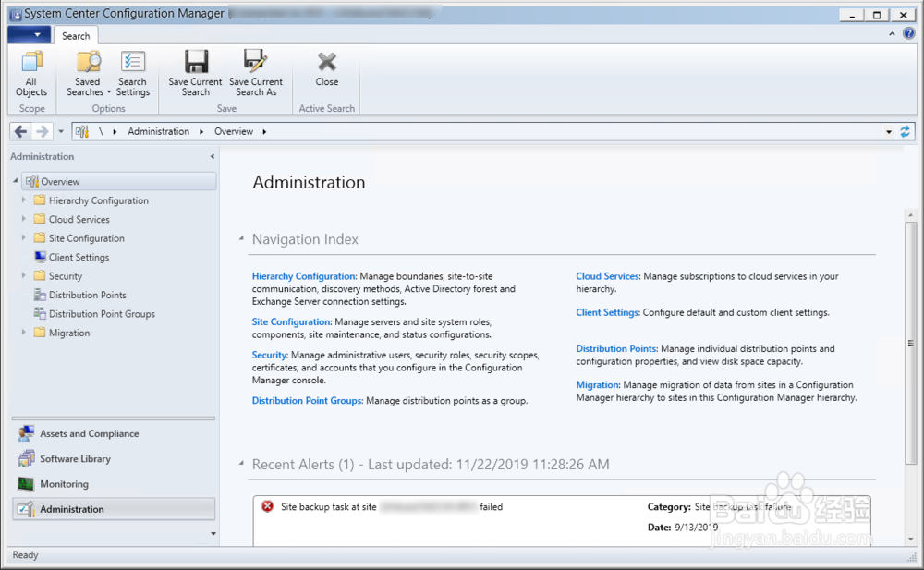Collapse the Administration navigation pane

213,156
